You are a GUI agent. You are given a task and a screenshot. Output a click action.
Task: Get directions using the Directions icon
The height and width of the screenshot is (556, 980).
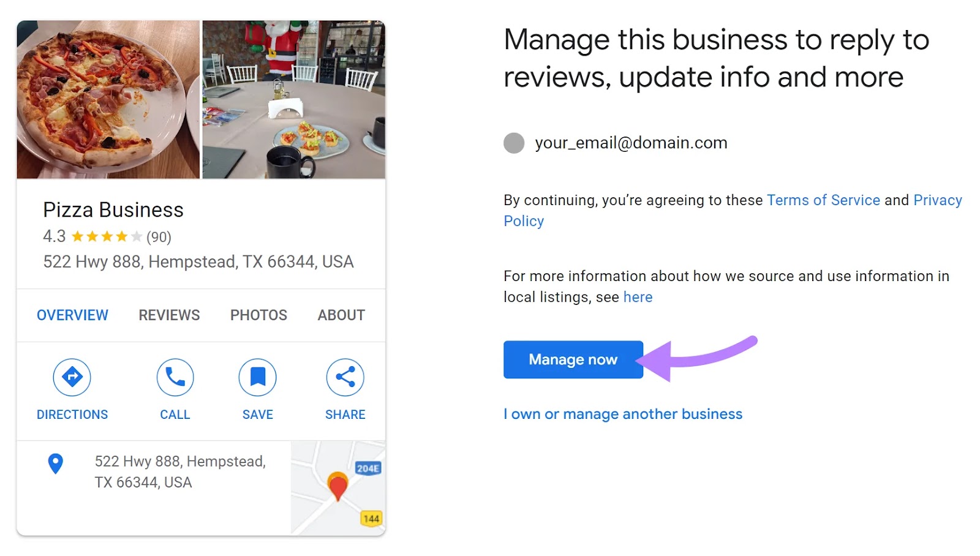[x=72, y=377]
